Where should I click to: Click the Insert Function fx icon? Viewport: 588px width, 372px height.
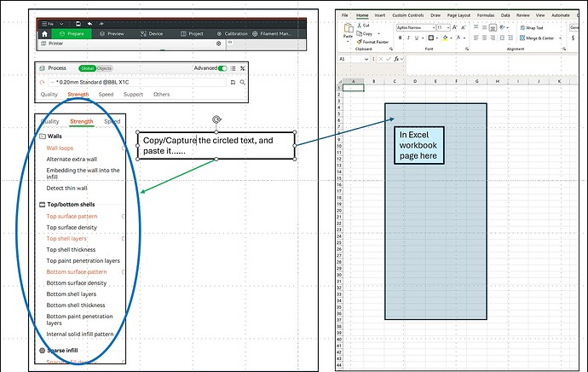pos(396,59)
